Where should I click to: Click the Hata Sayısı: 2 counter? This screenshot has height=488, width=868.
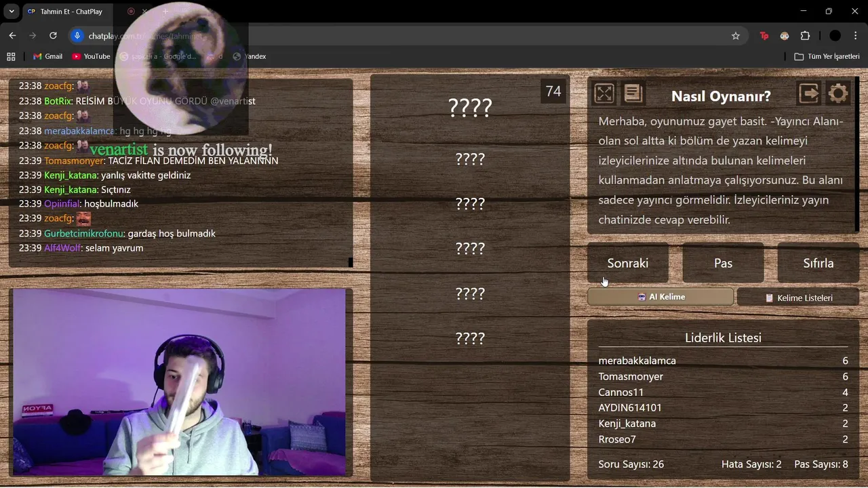pos(751,464)
